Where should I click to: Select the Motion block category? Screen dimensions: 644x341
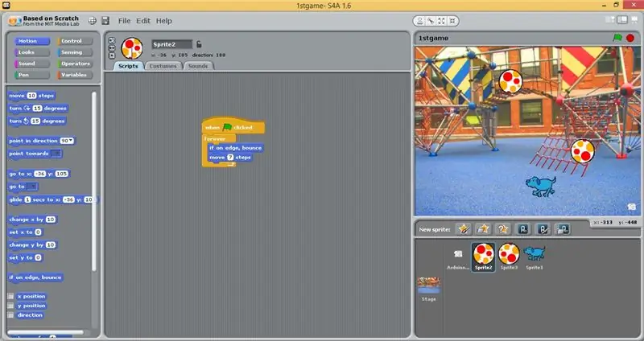31,41
